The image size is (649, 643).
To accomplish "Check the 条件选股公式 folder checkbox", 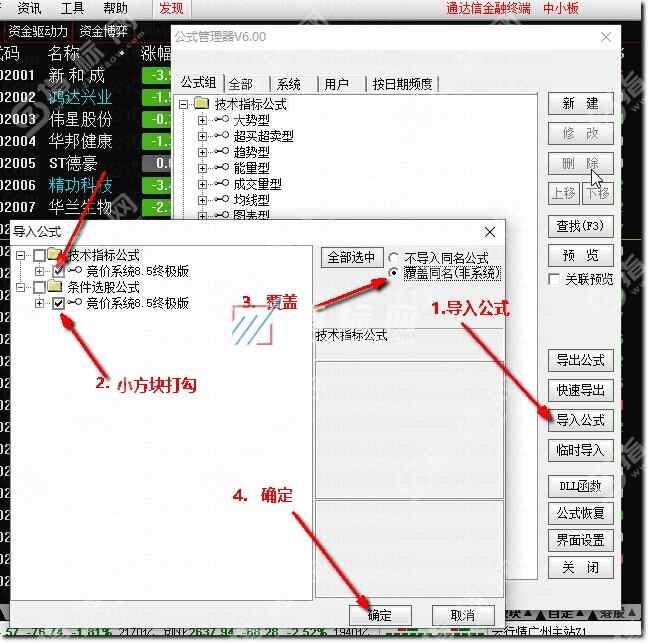I will pyautogui.click(x=39, y=287).
